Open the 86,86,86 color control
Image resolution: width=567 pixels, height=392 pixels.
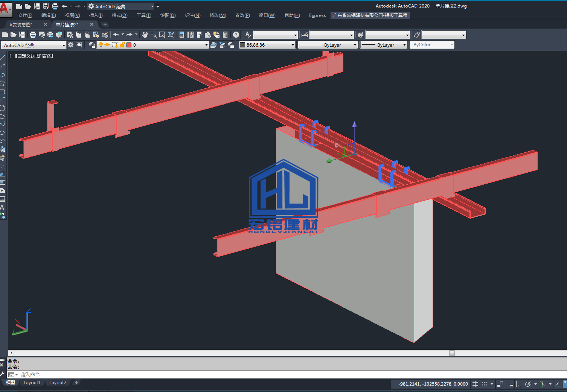[267, 45]
